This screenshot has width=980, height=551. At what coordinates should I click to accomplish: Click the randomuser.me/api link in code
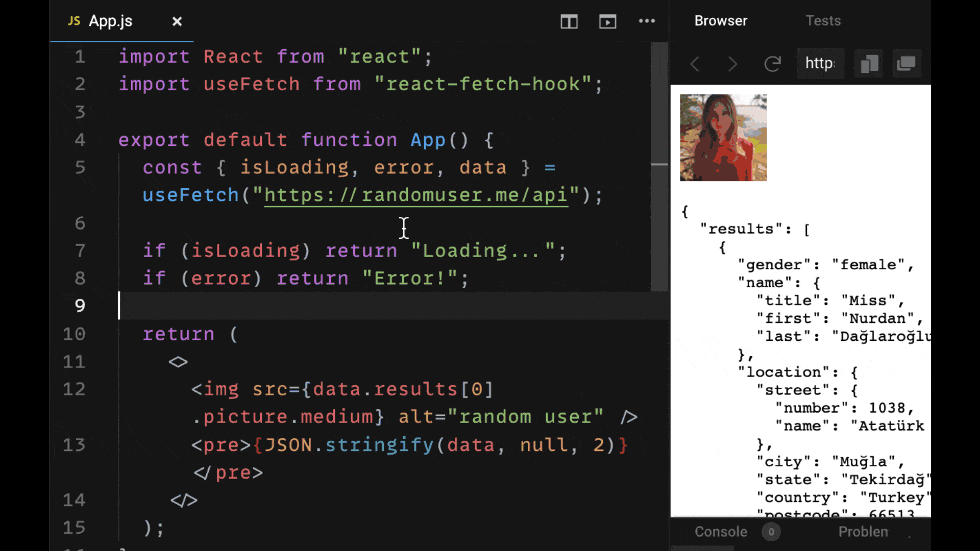point(415,195)
